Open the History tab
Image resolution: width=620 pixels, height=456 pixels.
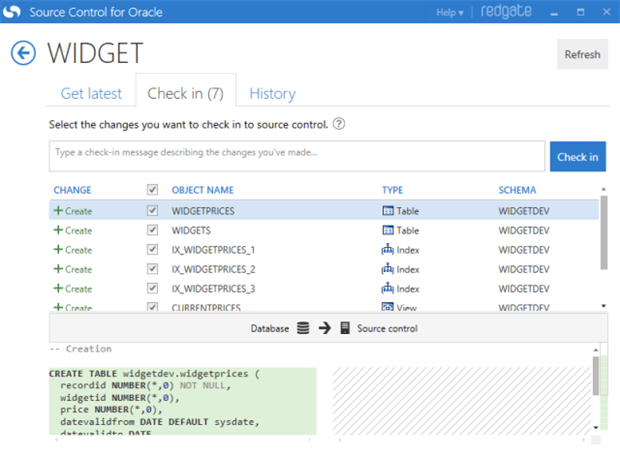click(272, 94)
